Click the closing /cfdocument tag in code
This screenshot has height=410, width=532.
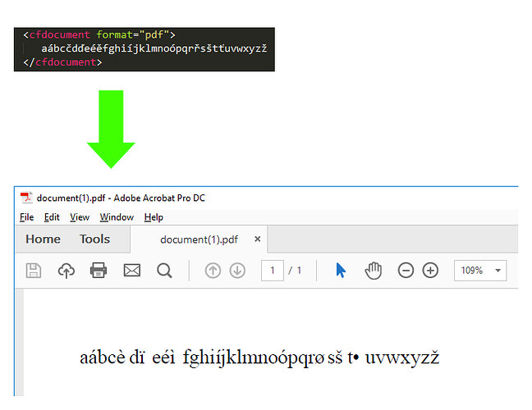pyautogui.click(x=62, y=62)
